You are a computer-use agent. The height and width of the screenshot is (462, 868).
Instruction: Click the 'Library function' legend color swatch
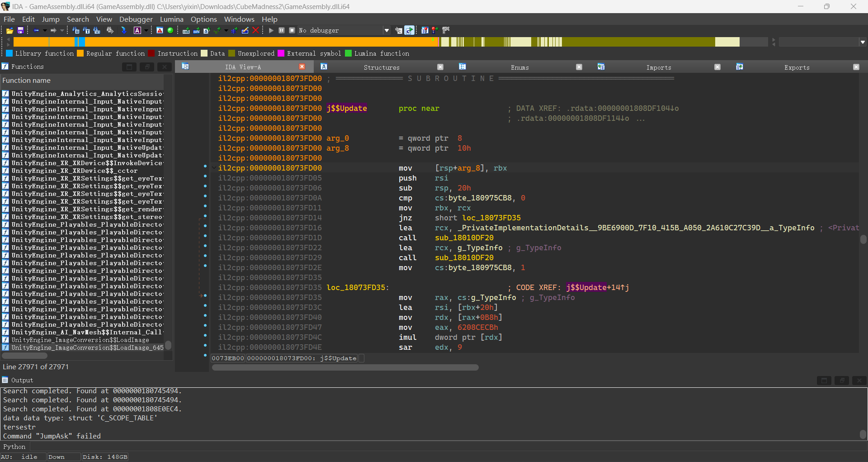9,53
